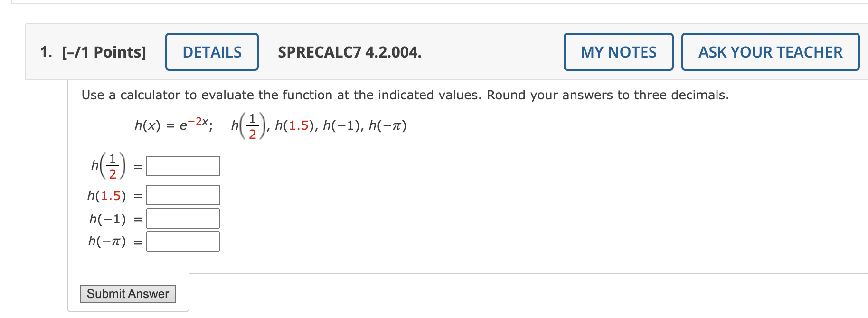The width and height of the screenshot is (868, 318).
Task: Open the DETAILS panel for question 1
Action: 211,52
